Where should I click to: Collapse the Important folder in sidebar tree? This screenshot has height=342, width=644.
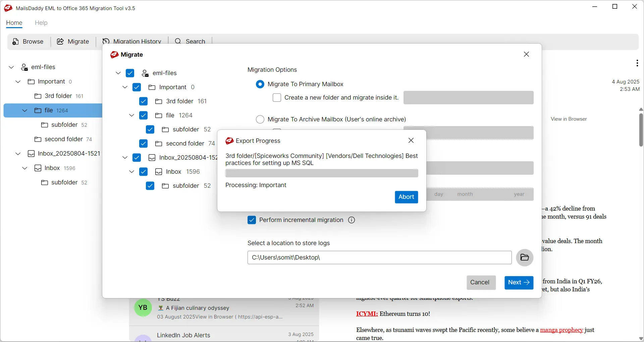[x=17, y=81]
